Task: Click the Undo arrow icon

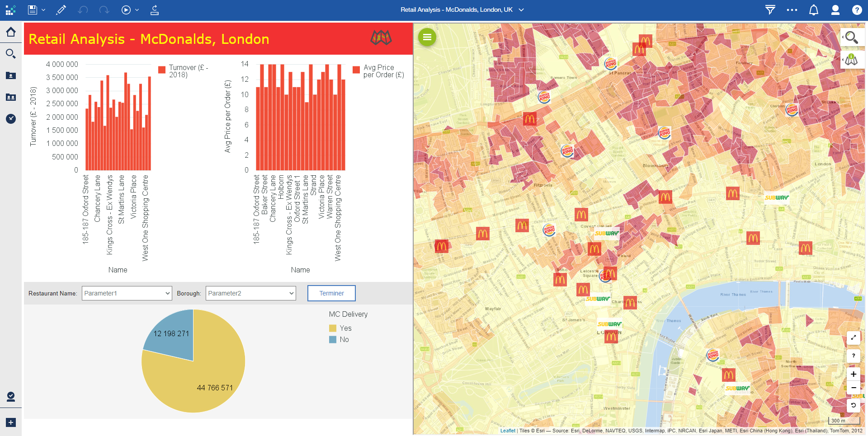Action: 83,9
